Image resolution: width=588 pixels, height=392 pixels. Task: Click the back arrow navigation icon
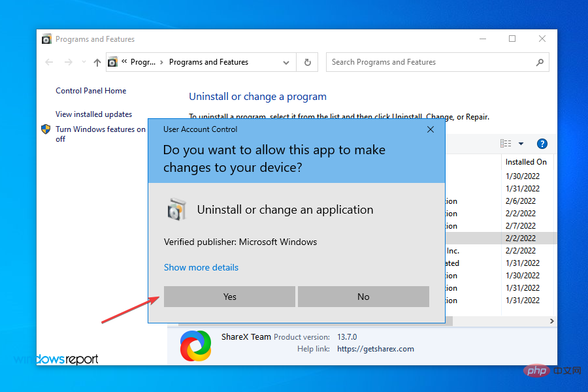coord(49,61)
